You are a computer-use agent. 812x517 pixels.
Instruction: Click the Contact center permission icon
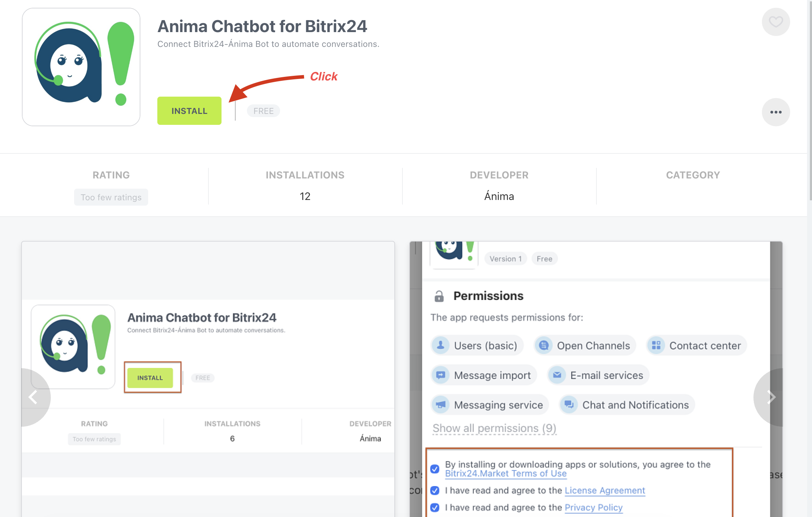pos(656,345)
